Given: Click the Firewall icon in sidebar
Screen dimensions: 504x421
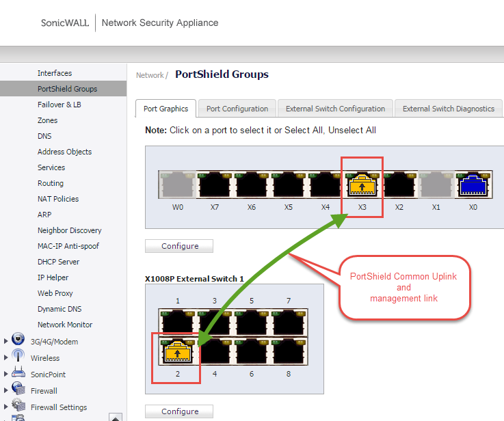Looking at the screenshot, I should click(x=18, y=390).
